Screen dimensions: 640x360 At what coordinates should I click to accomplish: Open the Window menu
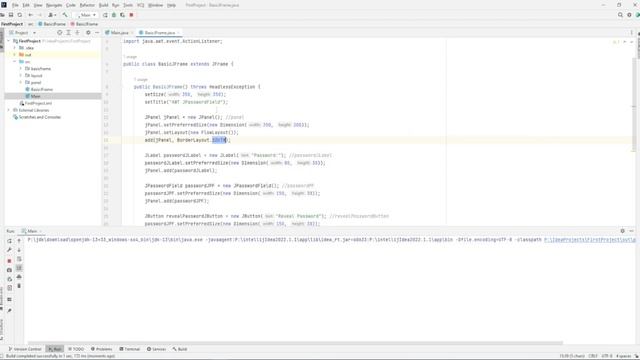pyautogui.click(x=155, y=5)
